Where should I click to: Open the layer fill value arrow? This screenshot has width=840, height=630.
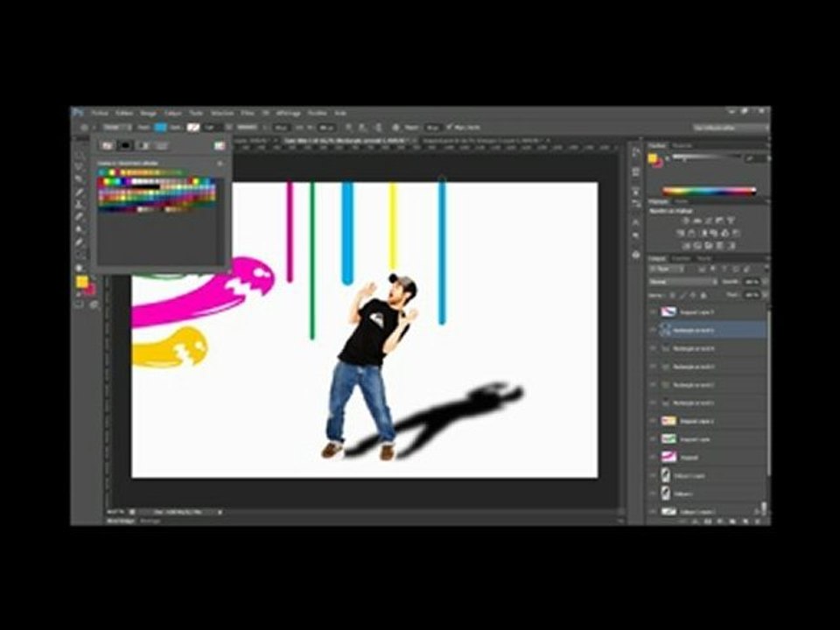765,295
